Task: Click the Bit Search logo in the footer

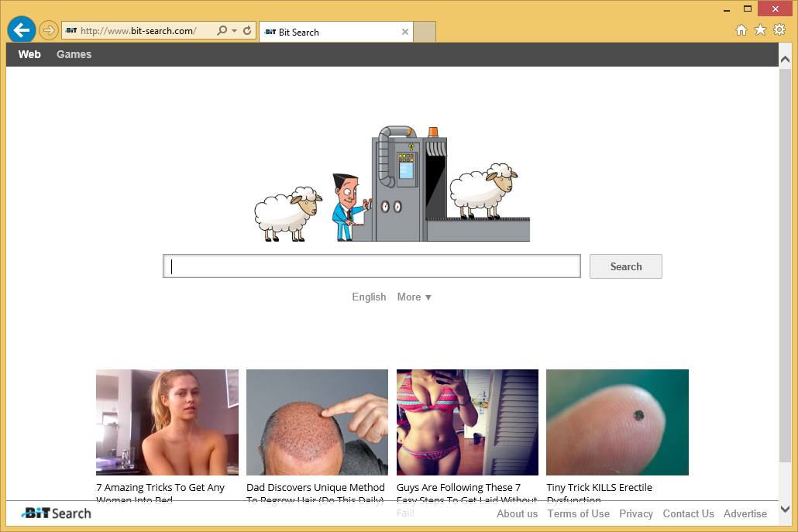Action: (54, 513)
